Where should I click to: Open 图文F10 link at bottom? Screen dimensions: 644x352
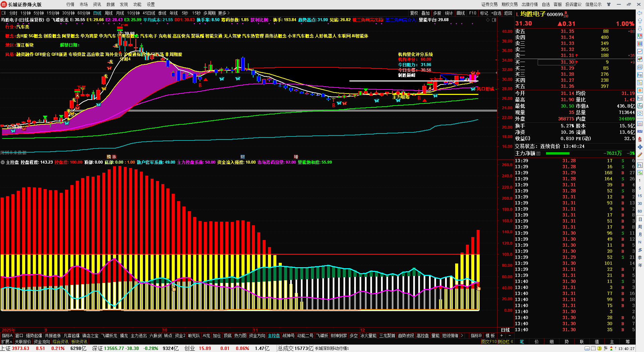pyautogui.click(x=489, y=342)
